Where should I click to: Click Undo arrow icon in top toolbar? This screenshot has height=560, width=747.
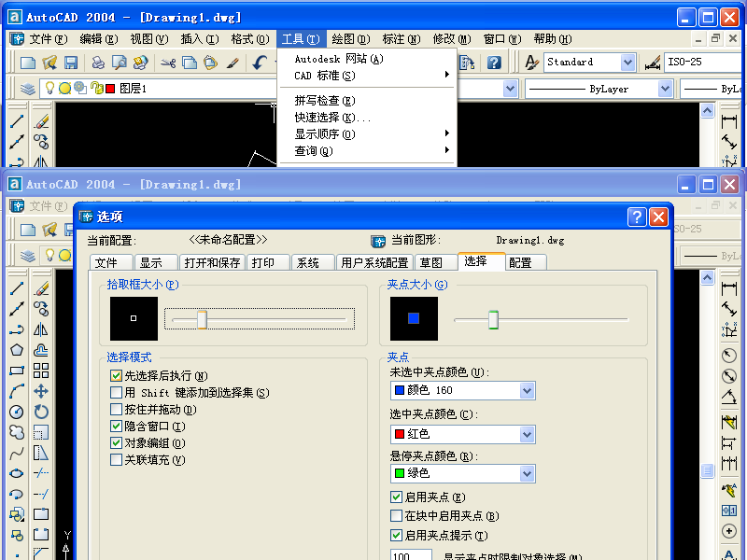(x=260, y=63)
